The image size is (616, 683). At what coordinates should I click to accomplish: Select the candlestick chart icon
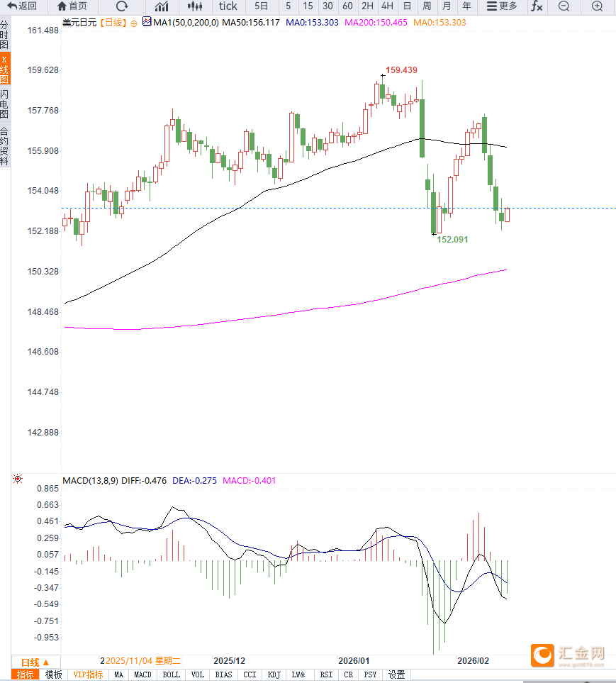pos(195,6)
